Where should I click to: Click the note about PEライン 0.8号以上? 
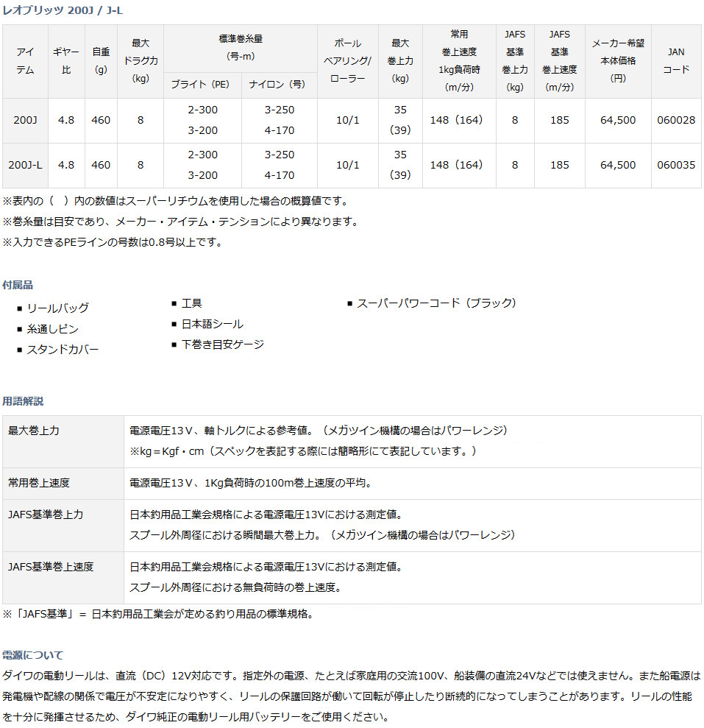pyautogui.click(x=113, y=242)
